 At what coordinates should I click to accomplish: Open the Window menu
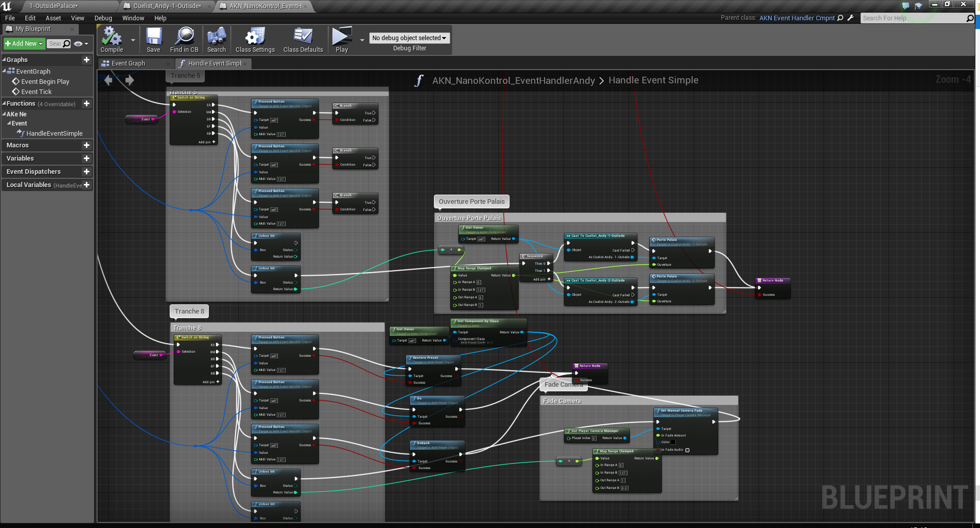pos(133,18)
